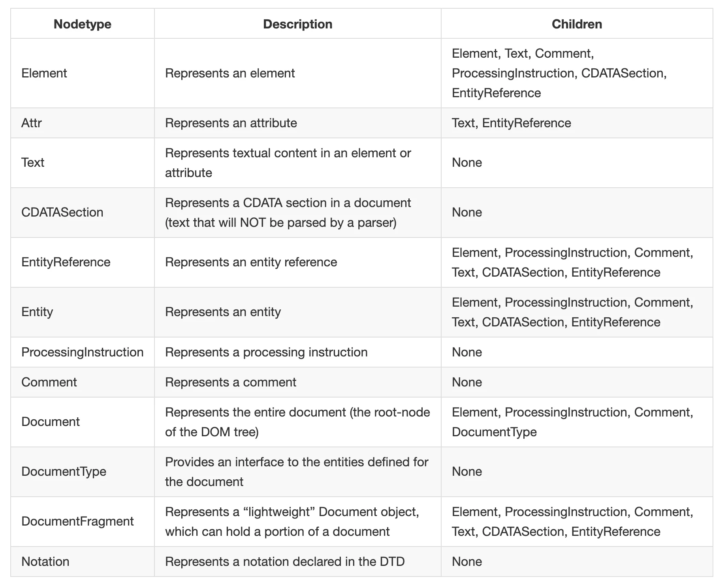
Task: Click 'Represents a notation declared in the DTD'
Action: [x=285, y=562]
